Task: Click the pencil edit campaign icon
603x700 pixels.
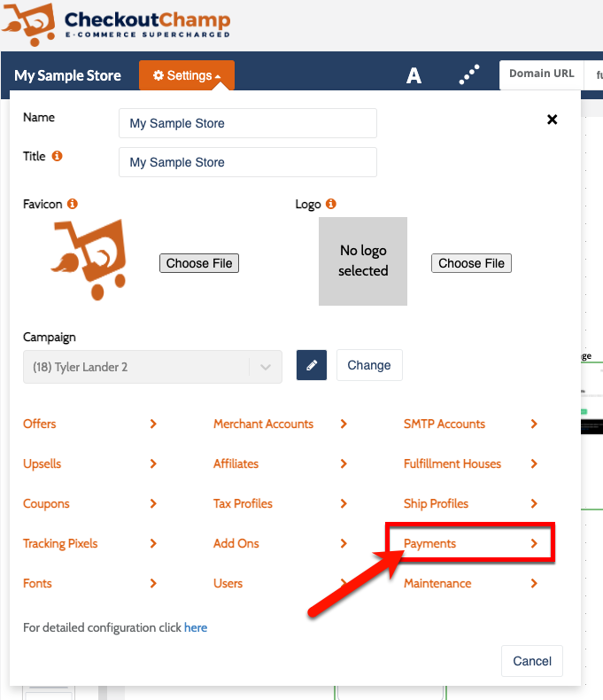Action: click(312, 365)
